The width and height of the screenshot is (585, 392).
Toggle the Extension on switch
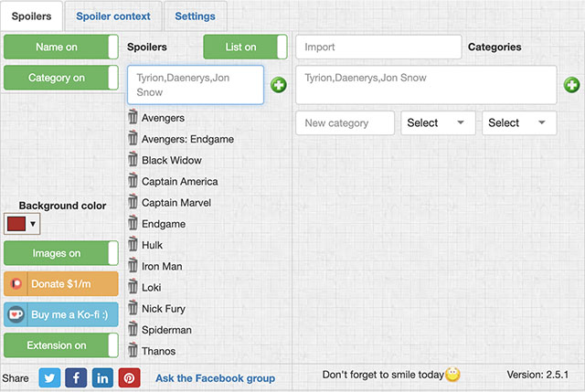(61, 345)
